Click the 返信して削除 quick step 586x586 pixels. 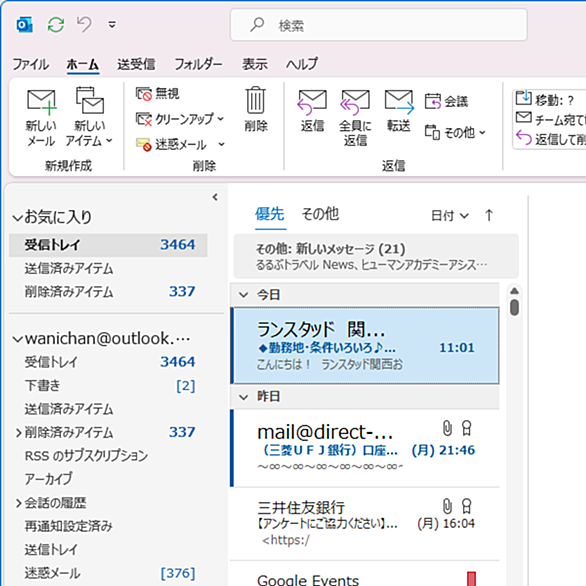click(x=550, y=139)
